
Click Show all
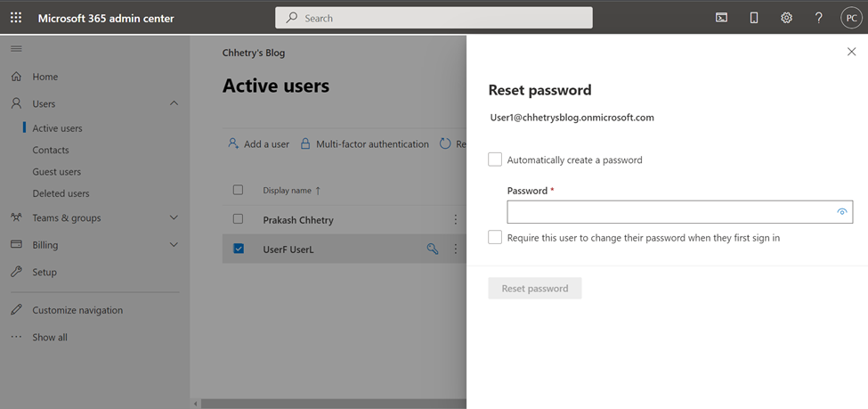(x=50, y=338)
